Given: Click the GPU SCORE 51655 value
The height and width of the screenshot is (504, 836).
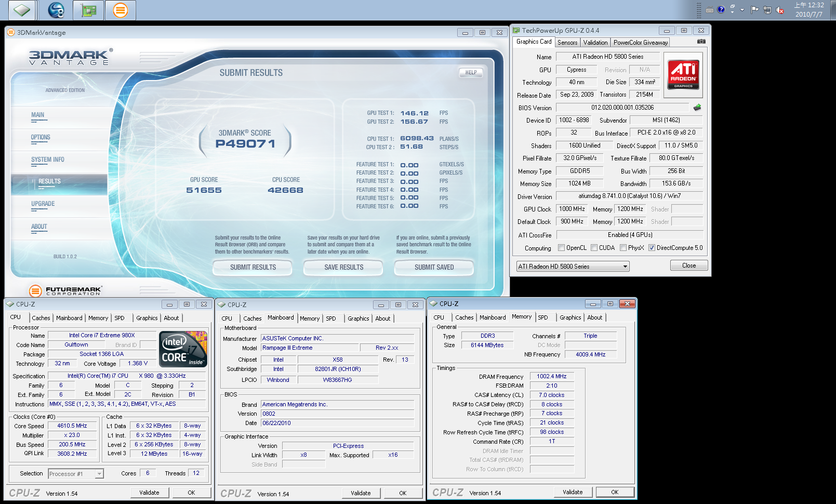Looking at the screenshot, I should point(204,190).
